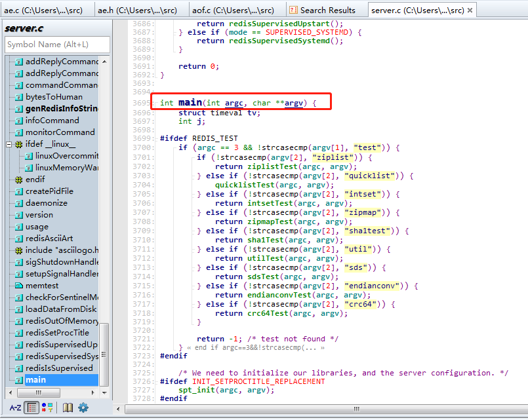
Task: Click SUPERVISED_SYSTEMD constant in code
Action: (306, 32)
